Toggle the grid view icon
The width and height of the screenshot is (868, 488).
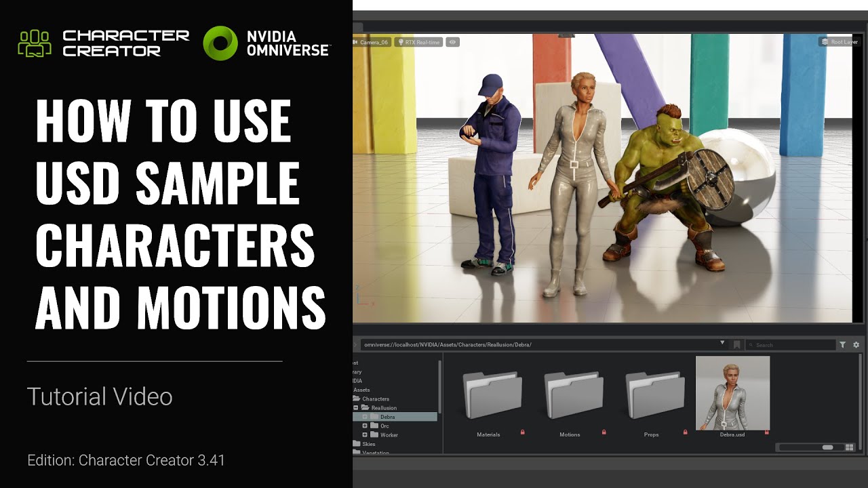pos(849,447)
